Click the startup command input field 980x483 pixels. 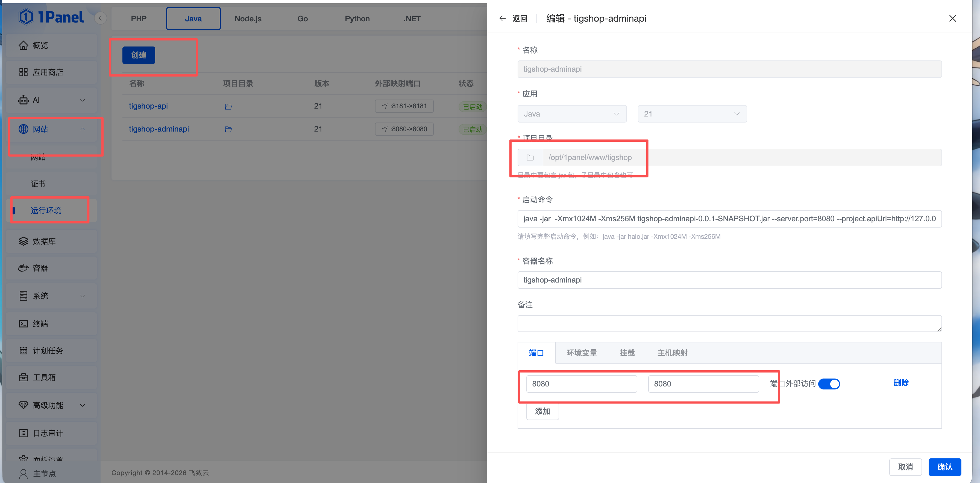pos(729,219)
